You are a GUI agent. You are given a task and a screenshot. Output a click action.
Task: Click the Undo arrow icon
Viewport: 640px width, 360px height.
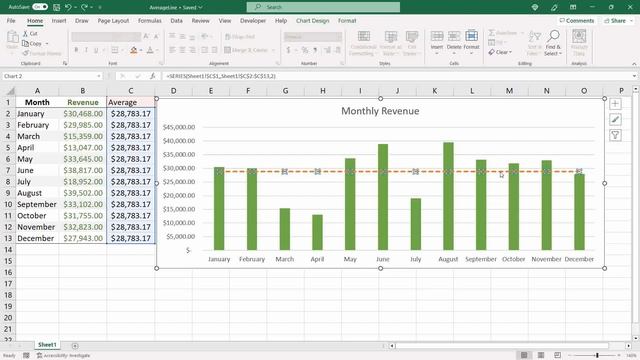68,7
